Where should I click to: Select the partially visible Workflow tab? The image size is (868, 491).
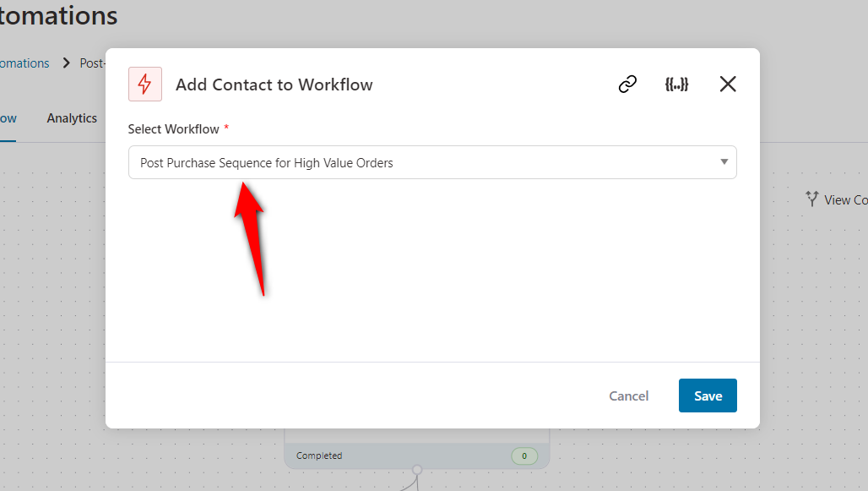coord(8,118)
